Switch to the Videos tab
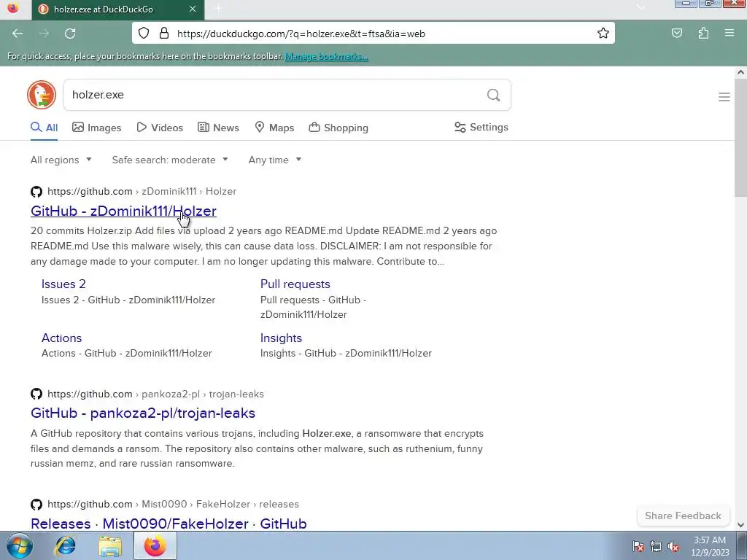The height and width of the screenshot is (560, 747). 160,128
